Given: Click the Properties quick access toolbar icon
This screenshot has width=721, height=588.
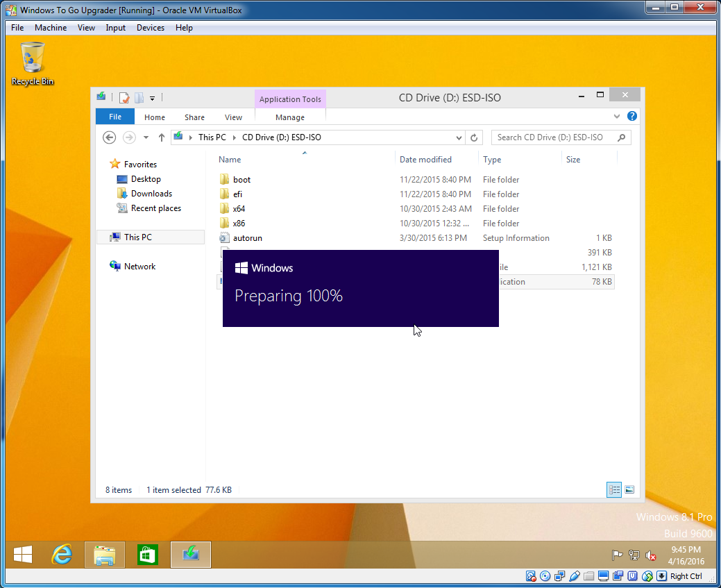Looking at the screenshot, I should pyautogui.click(x=124, y=98).
